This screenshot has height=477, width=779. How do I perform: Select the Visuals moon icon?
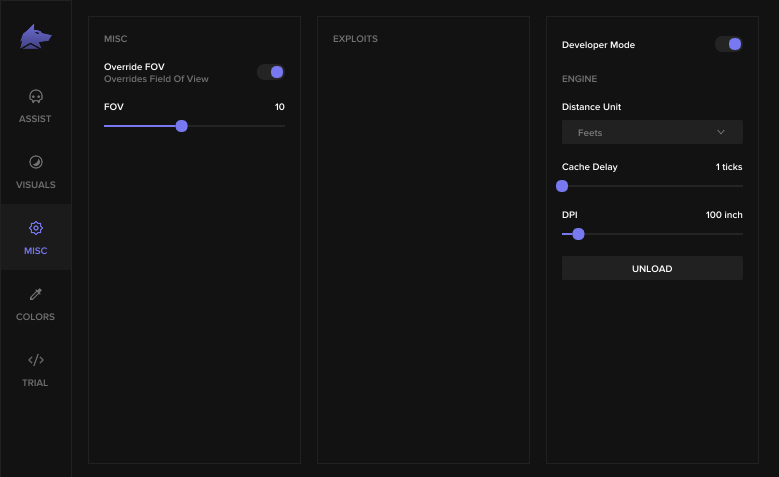click(x=36, y=162)
